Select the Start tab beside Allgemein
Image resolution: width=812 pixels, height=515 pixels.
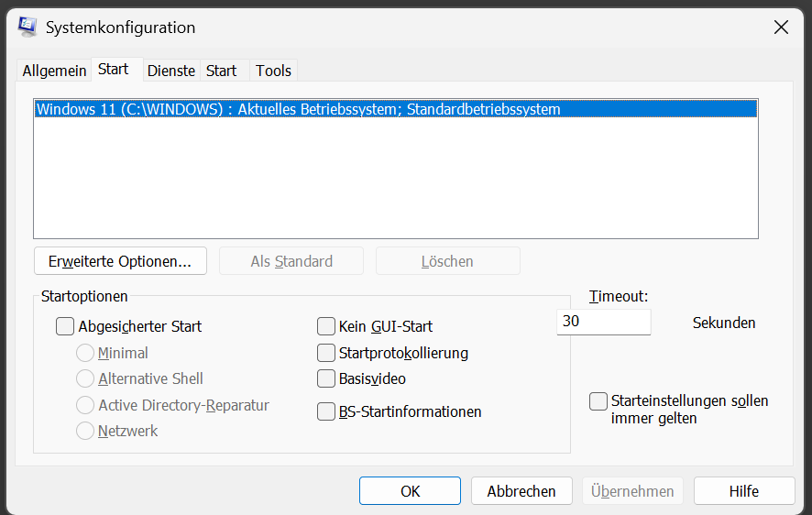click(117, 70)
